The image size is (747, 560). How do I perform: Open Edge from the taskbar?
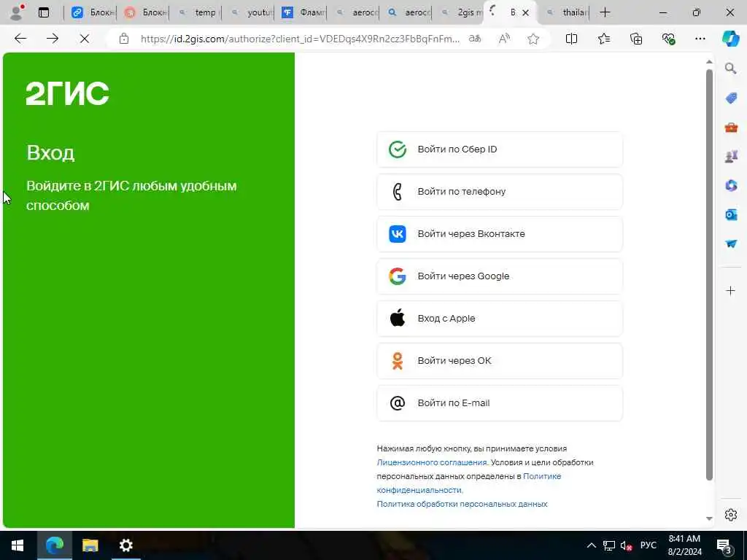click(54, 545)
